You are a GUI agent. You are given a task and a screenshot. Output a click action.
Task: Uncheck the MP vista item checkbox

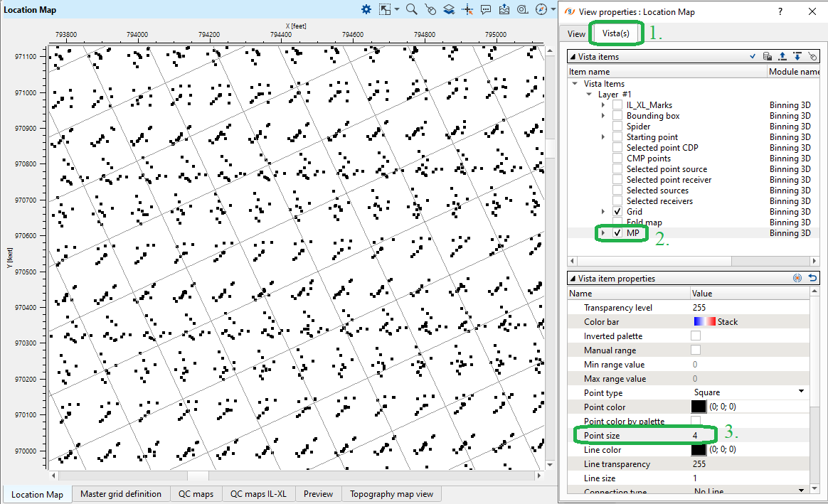point(617,233)
